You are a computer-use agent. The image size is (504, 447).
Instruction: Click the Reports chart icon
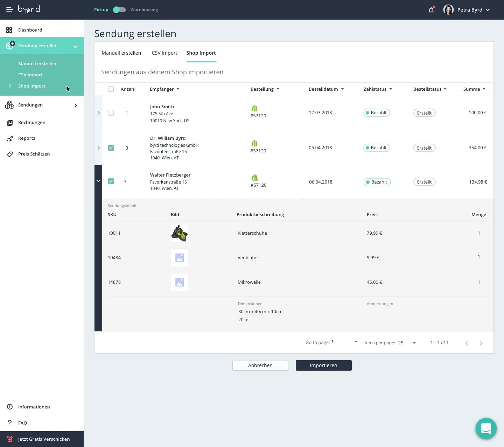10,138
